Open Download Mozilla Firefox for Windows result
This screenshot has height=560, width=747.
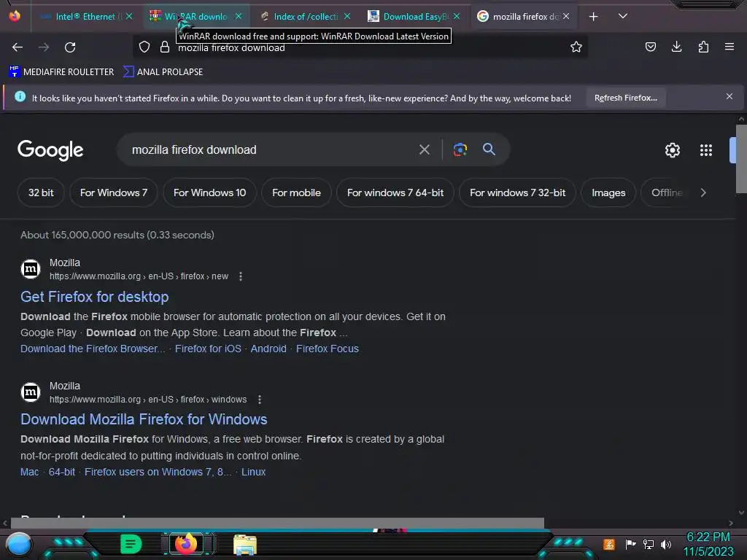[x=144, y=419]
